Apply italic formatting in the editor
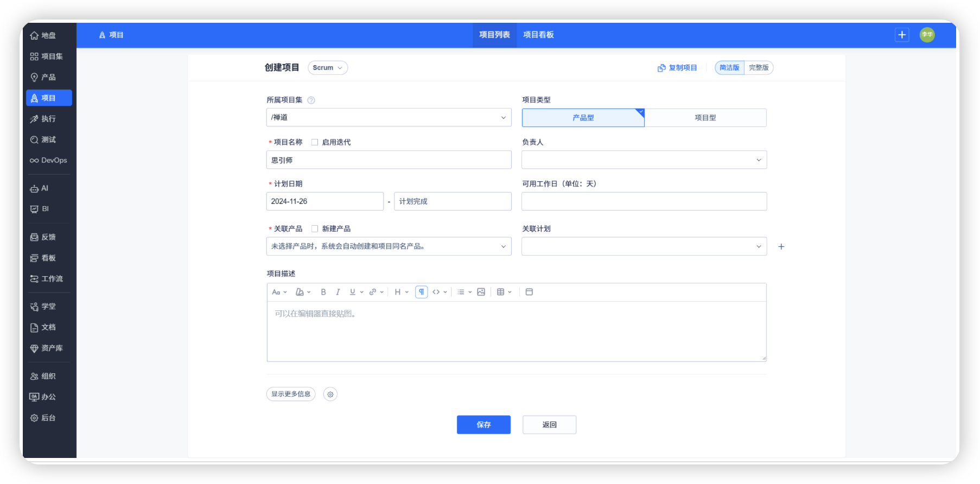This screenshot has height=484, width=980. coord(338,292)
